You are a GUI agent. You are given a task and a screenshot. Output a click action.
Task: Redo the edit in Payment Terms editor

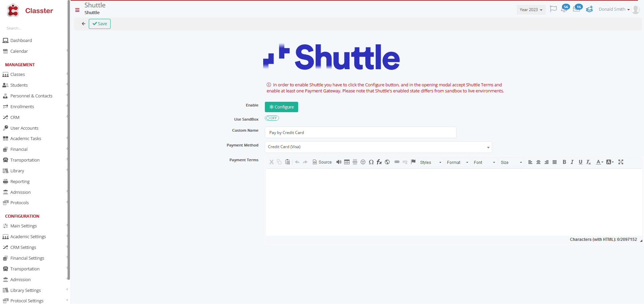pyautogui.click(x=305, y=162)
